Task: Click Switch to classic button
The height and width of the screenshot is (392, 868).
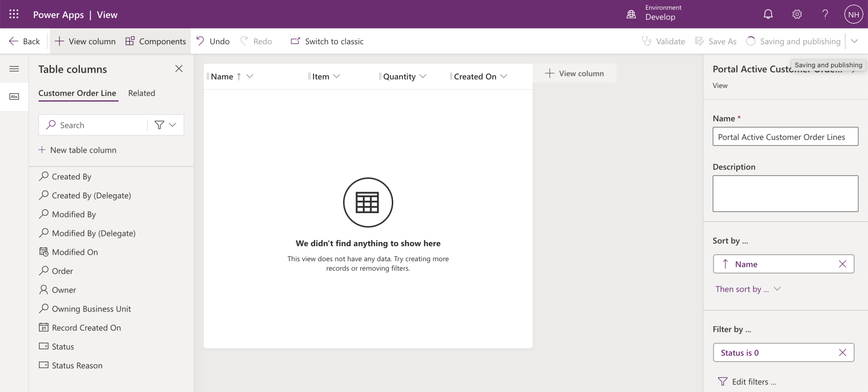Action: 327,41
